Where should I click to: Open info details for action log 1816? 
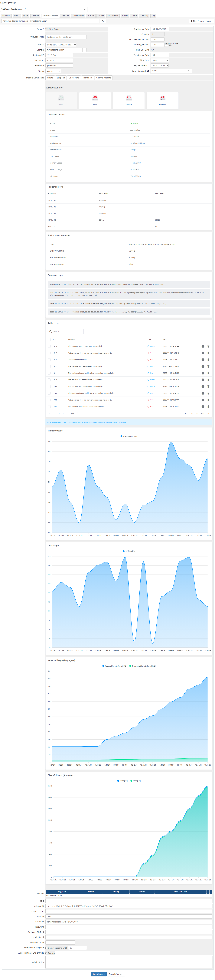(x=203, y=360)
